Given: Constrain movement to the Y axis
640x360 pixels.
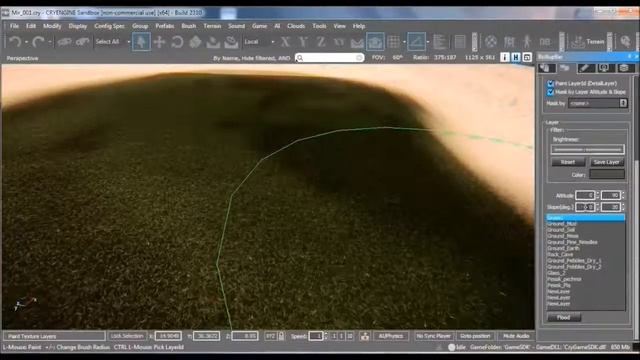Looking at the screenshot, I should coord(303,42).
